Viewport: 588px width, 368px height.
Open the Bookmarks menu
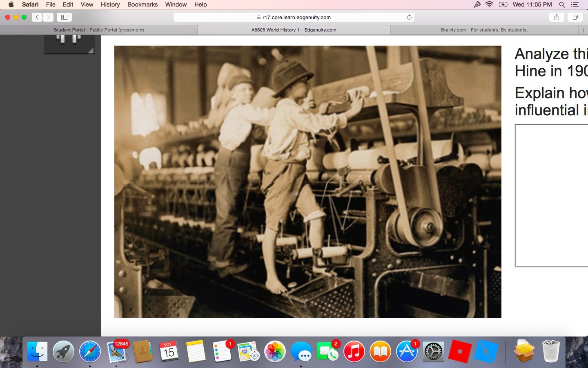(143, 4)
